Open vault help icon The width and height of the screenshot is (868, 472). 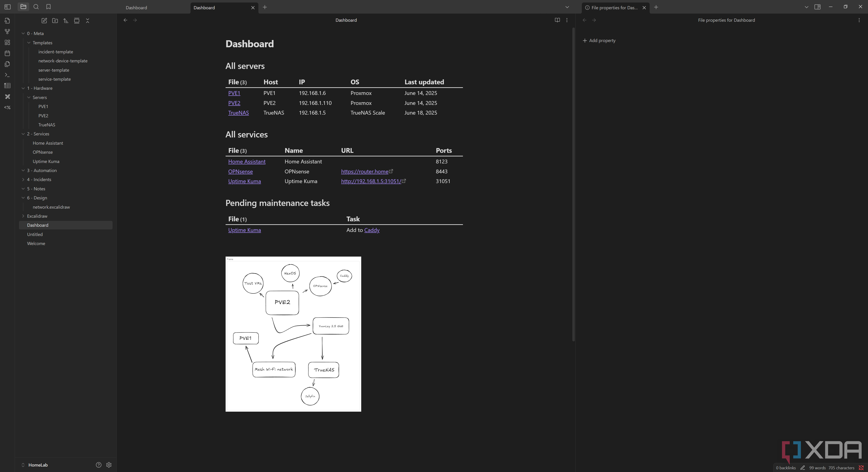[98, 465]
